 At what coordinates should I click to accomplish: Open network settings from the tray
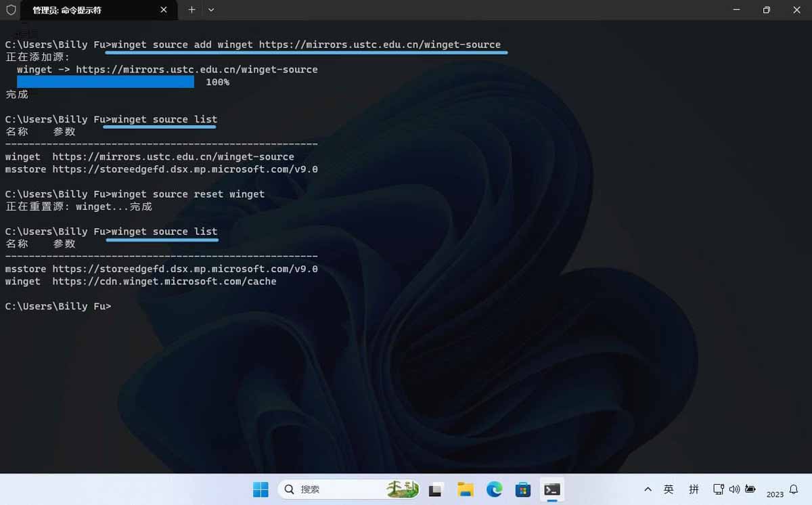tap(719, 489)
